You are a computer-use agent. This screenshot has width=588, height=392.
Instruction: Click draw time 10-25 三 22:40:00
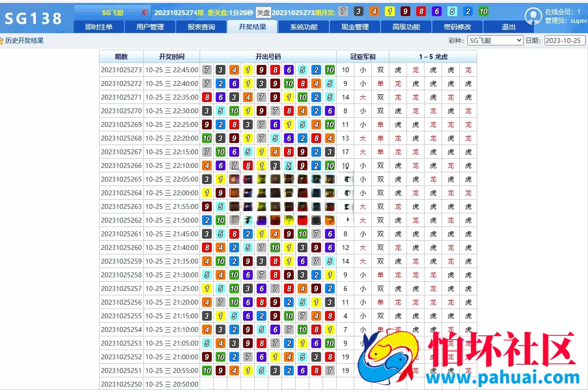(172, 83)
